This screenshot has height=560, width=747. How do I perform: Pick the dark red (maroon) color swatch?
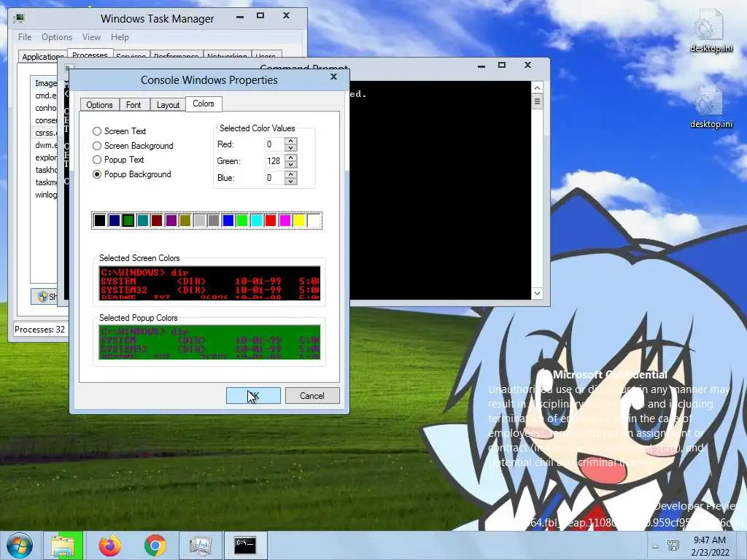[x=157, y=220]
